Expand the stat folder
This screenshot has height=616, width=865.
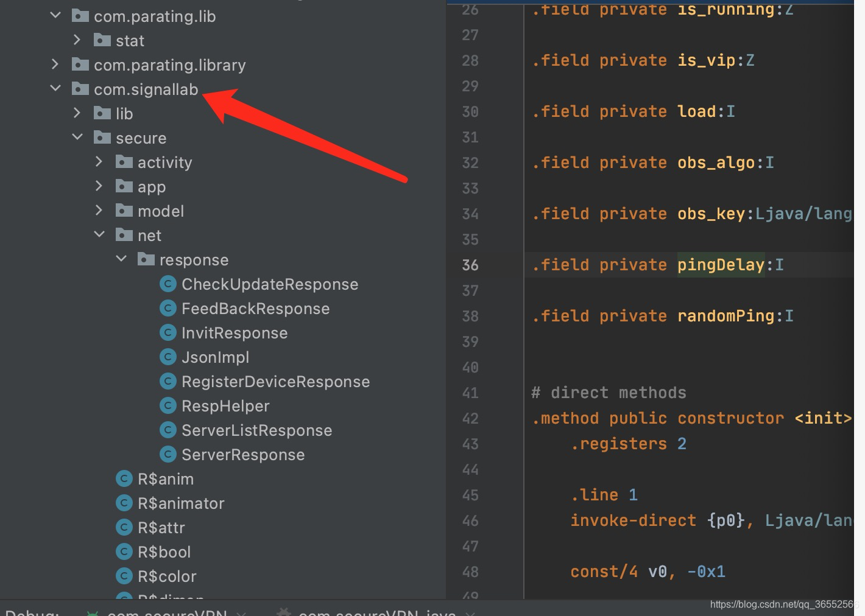[x=77, y=40]
